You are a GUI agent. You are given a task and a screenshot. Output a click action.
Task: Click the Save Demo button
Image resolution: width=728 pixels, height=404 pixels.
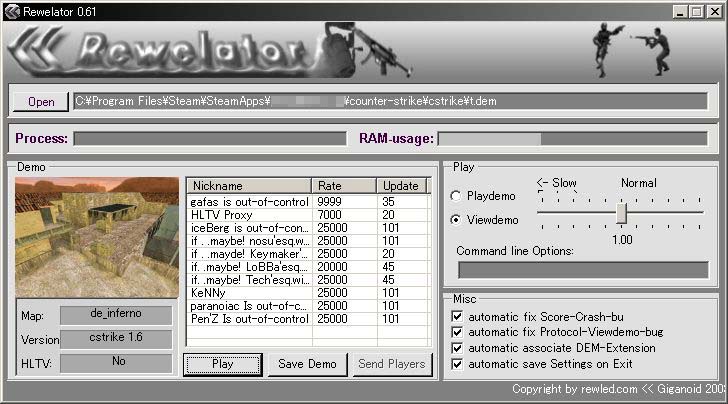pos(307,364)
